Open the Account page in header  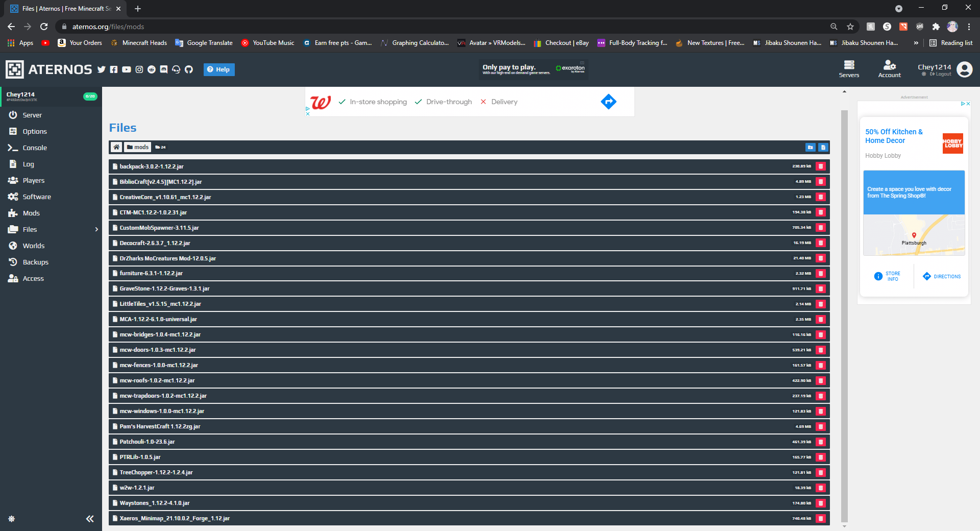tap(889, 69)
